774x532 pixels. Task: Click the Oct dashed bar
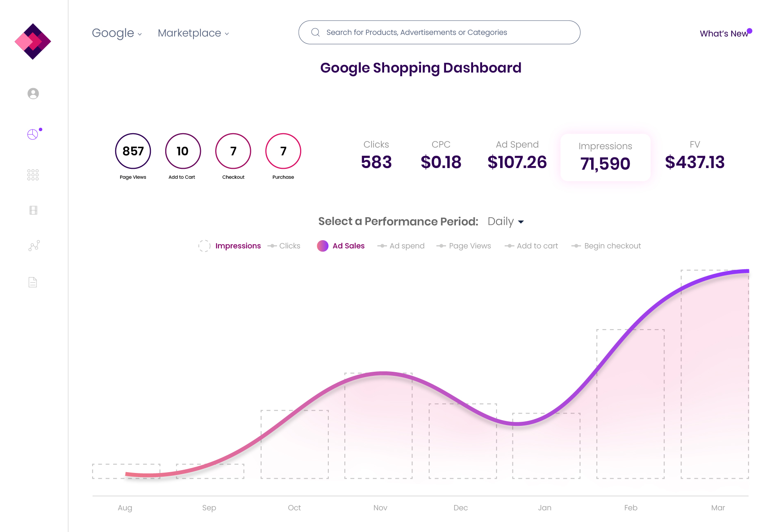click(x=295, y=444)
